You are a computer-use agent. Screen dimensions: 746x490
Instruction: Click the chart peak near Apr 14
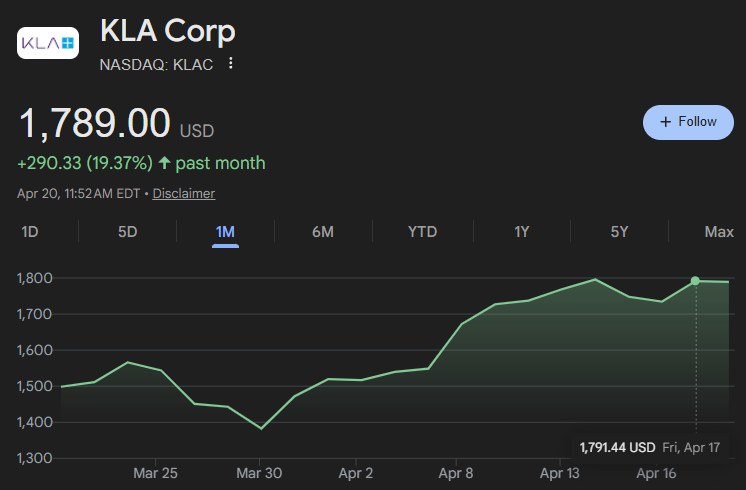pos(595,279)
